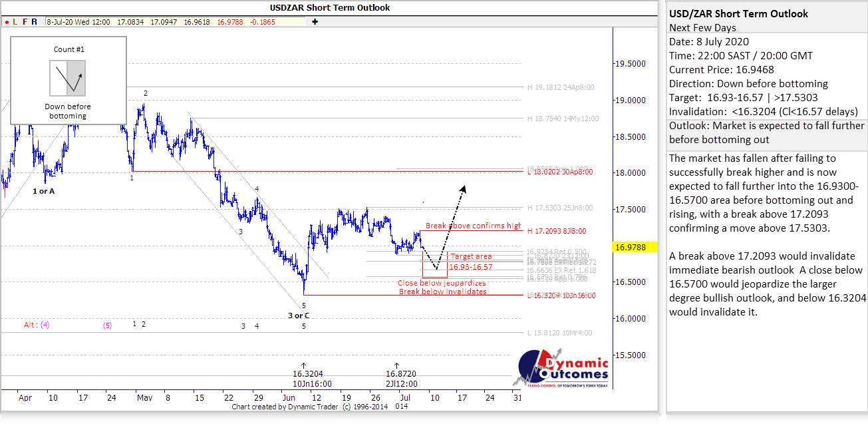Screen dimensions: 868x424
Task: Click the 'Time: 22:00 SAST / 20:00 GMT' line
Action: (x=741, y=56)
